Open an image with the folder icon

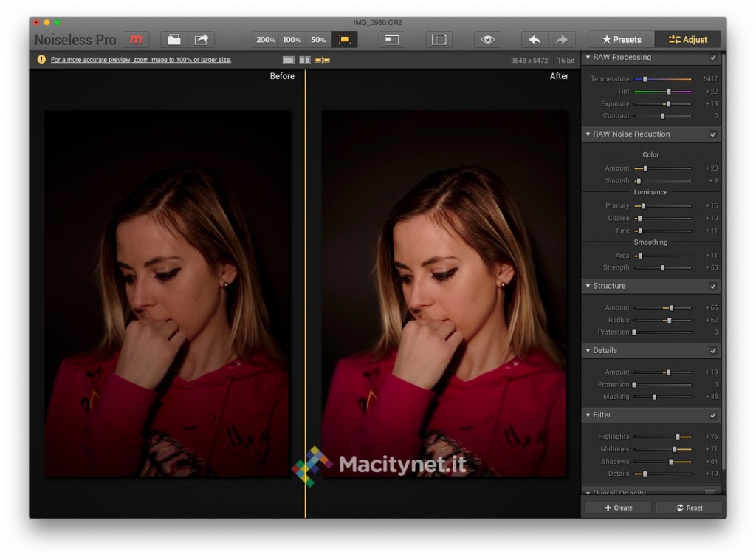click(174, 40)
